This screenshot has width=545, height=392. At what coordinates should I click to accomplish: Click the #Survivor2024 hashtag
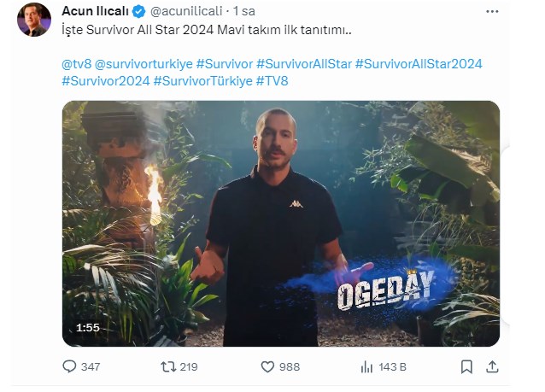[x=106, y=81]
